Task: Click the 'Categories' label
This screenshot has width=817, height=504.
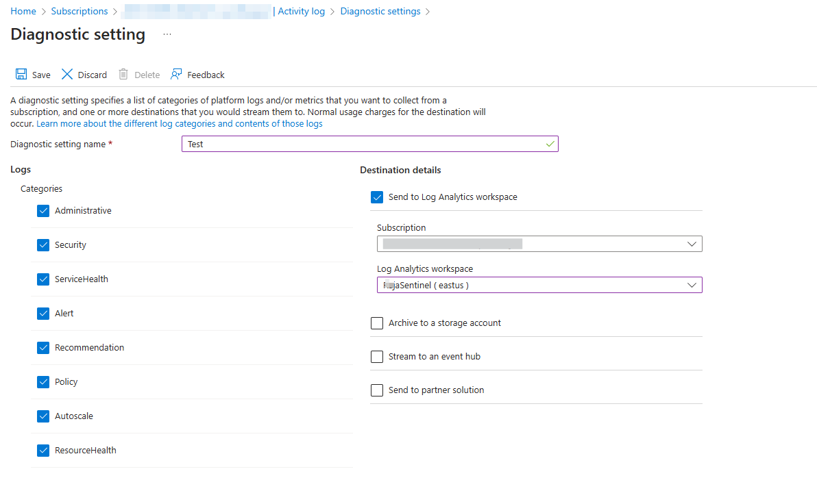Action: click(x=41, y=188)
